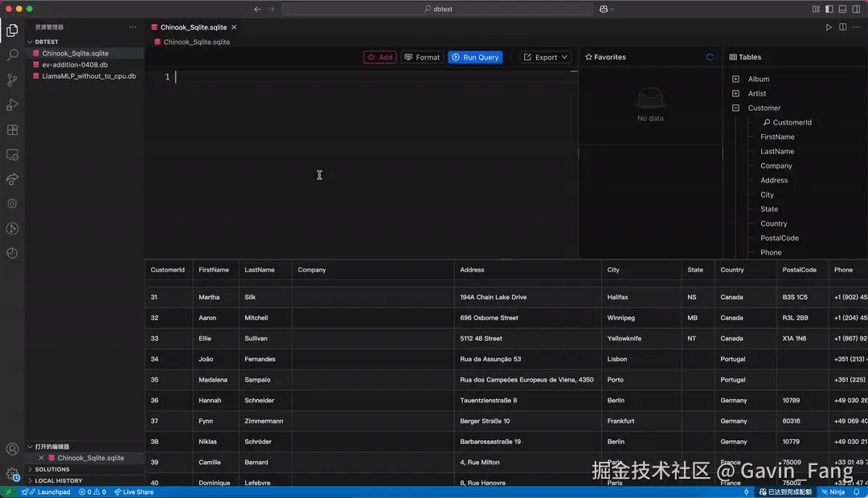
Task: Show errors and warnings in status bar
Action: [x=92, y=492]
